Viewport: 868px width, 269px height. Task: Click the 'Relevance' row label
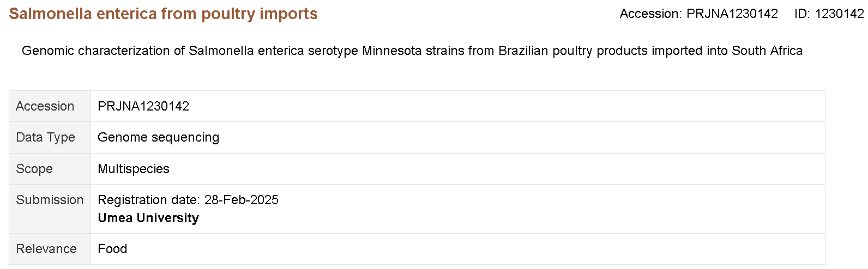[x=46, y=249]
